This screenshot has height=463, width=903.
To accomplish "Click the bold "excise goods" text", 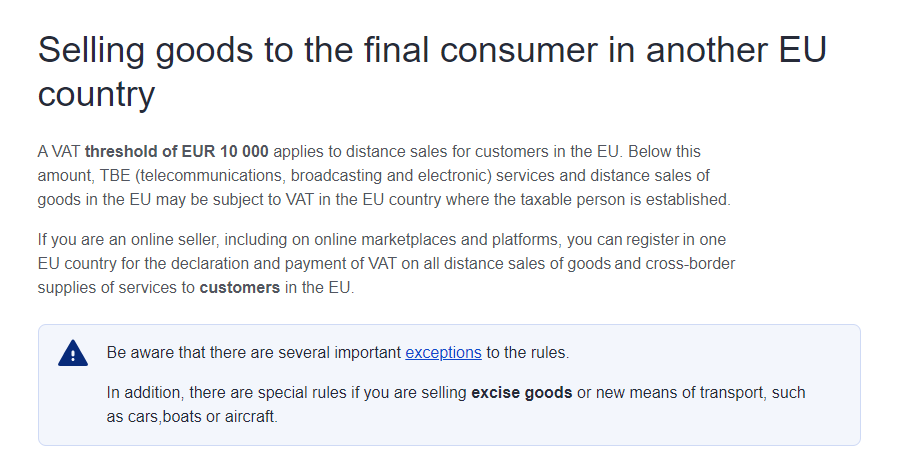I will coord(522,393).
